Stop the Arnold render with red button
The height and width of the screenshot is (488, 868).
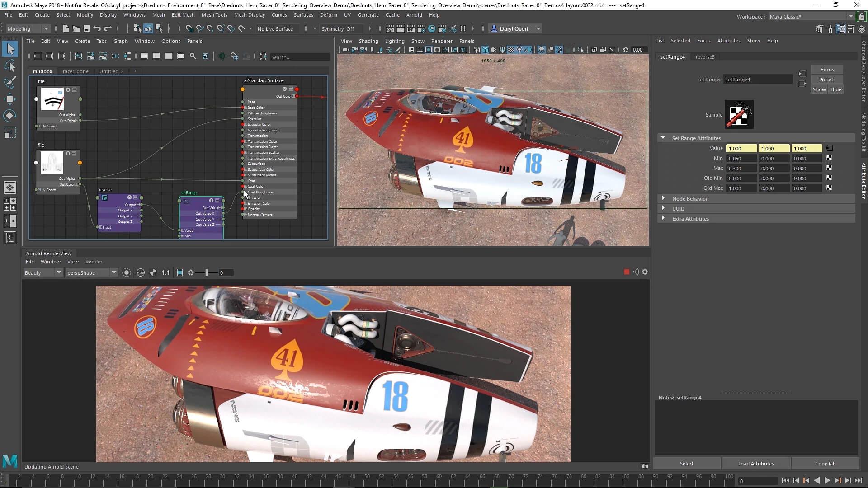point(627,272)
